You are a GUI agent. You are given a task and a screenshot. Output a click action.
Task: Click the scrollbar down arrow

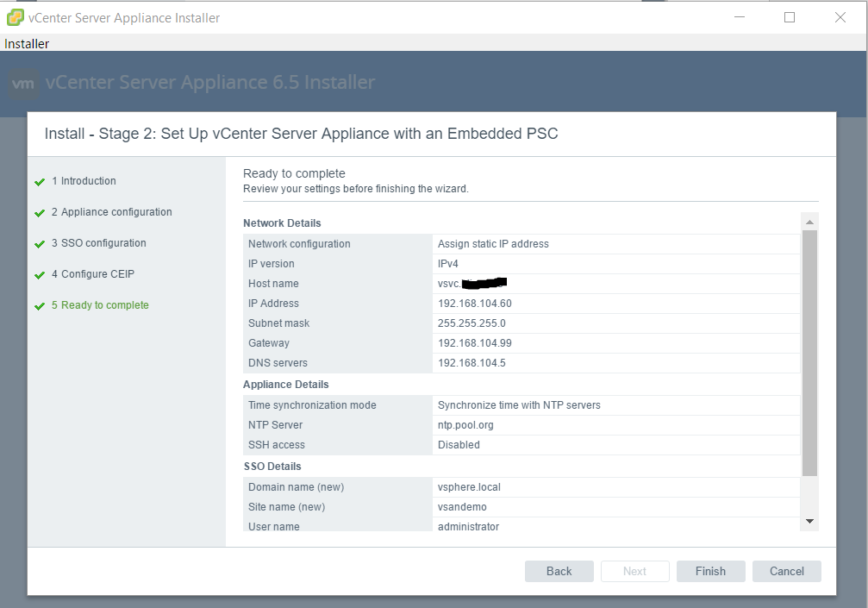[809, 521]
